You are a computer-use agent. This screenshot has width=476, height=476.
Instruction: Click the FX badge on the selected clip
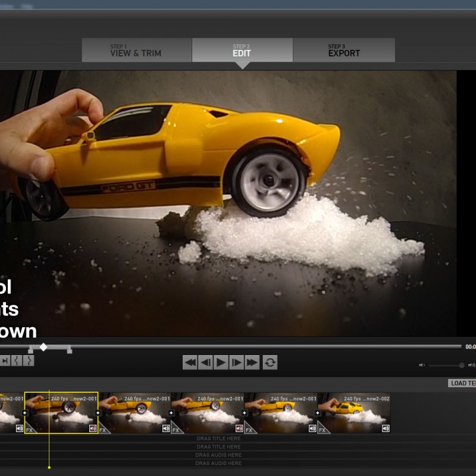coord(29,430)
